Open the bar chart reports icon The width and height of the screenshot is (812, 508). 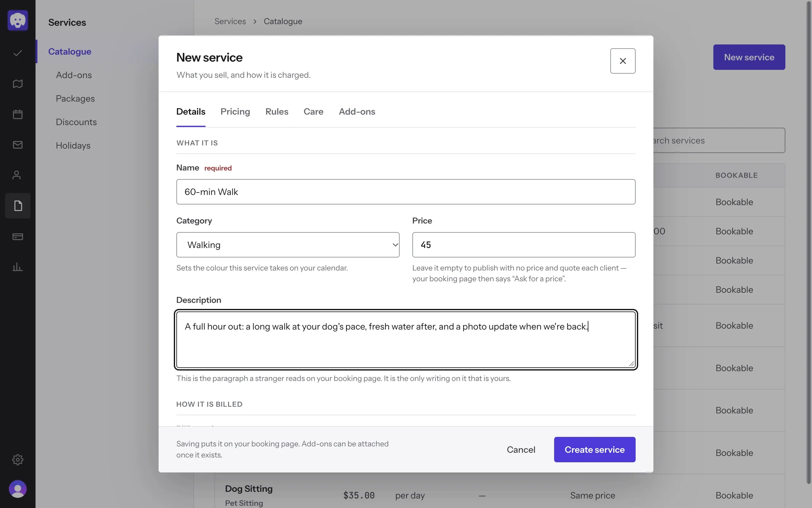tap(18, 267)
